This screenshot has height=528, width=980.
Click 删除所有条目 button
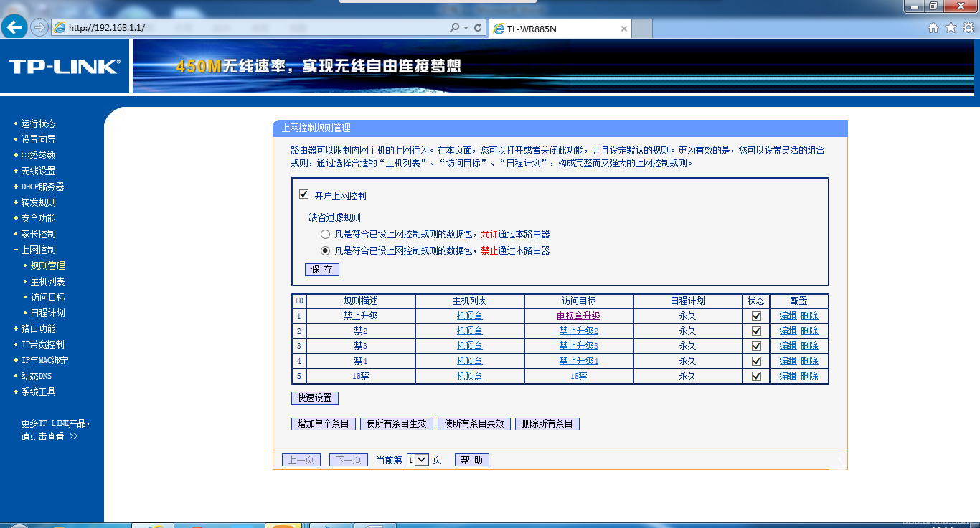pyautogui.click(x=547, y=424)
